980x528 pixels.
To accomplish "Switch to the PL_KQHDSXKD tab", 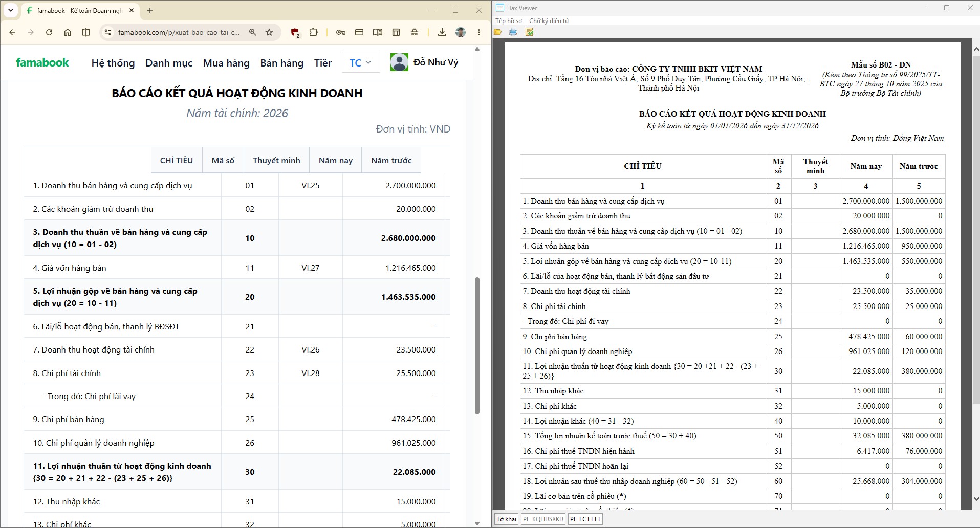I will [x=543, y=519].
